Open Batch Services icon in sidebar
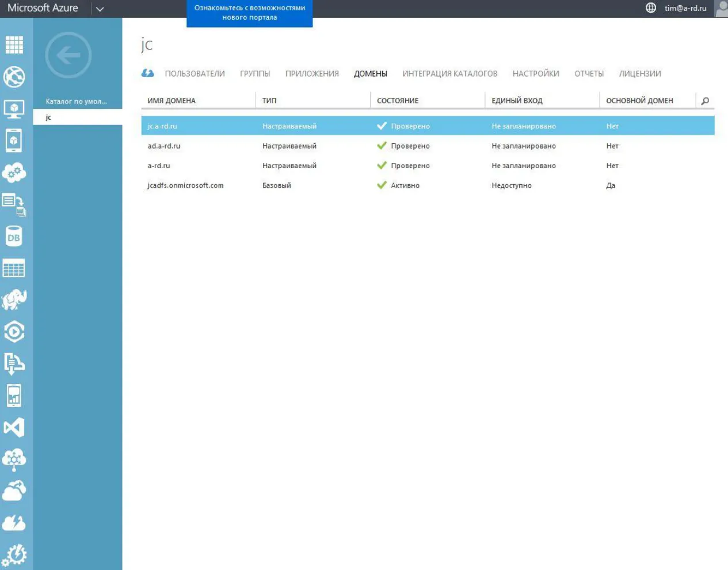Viewport: 728px width, 570px height. click(14, 204)
